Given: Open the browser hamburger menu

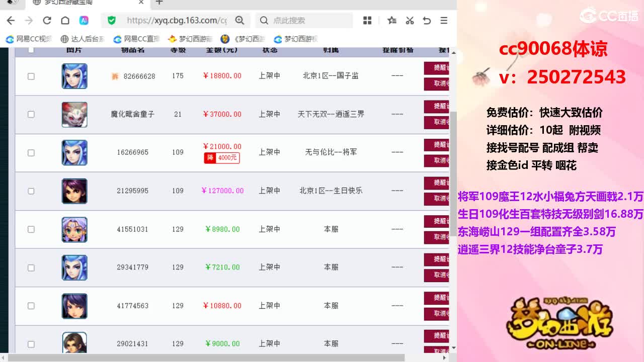Looking at the screenshot, I should coord(444,21).
